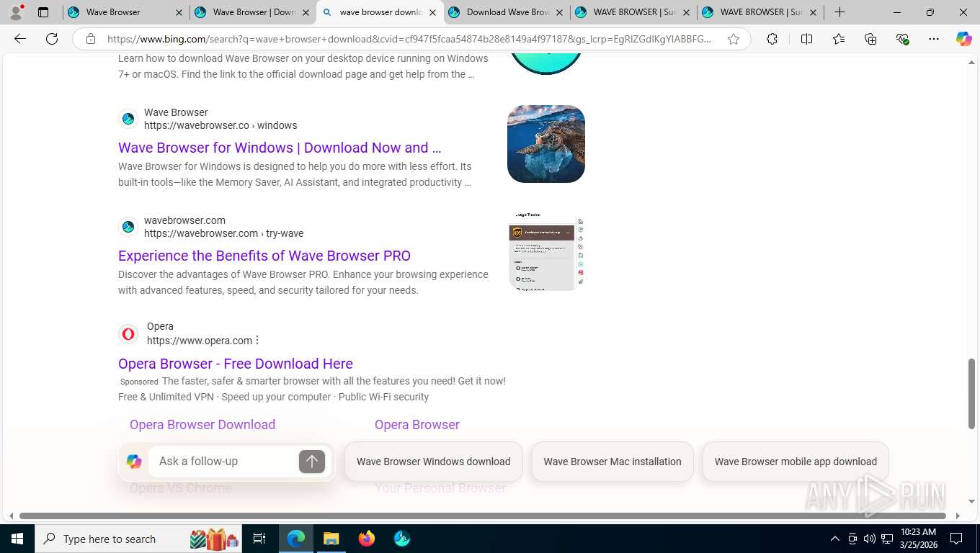The height and width of the screenshot is (553, 980).
Task: Click the Copilot logo in follow-up box
Action: 134,462
